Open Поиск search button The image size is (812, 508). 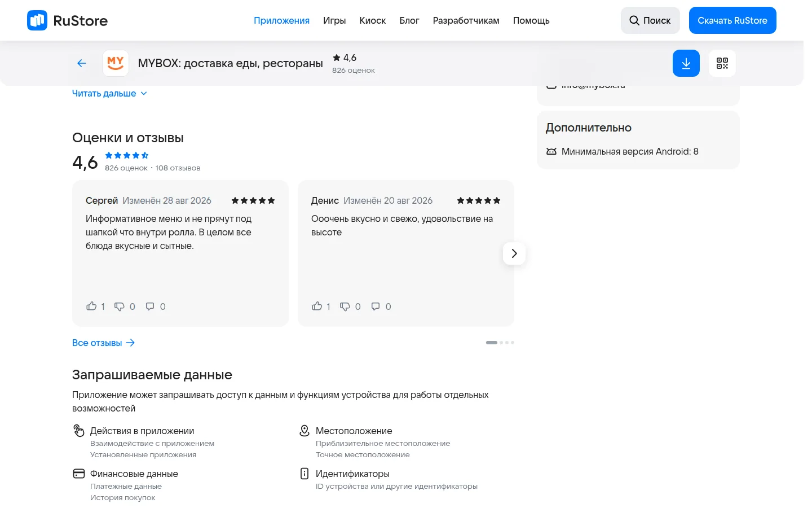coord(650,20)
